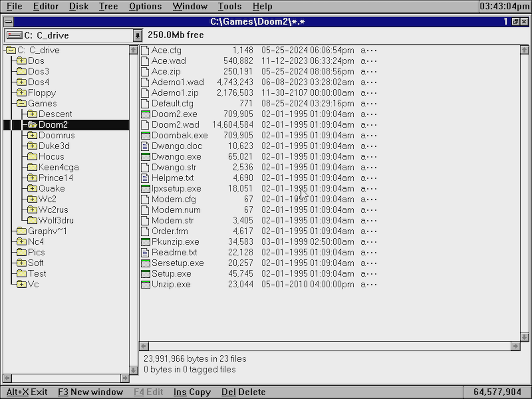The height and width of the screenshot is (399, 532).
Task: Open the File menu
Action: pyautogui.click(x=15, y=6)
